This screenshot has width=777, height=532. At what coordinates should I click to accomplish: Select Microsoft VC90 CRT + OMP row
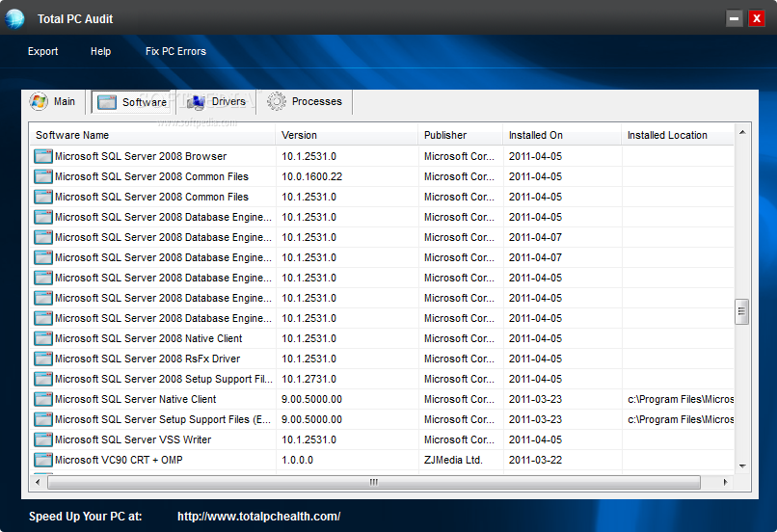(381, 460)
